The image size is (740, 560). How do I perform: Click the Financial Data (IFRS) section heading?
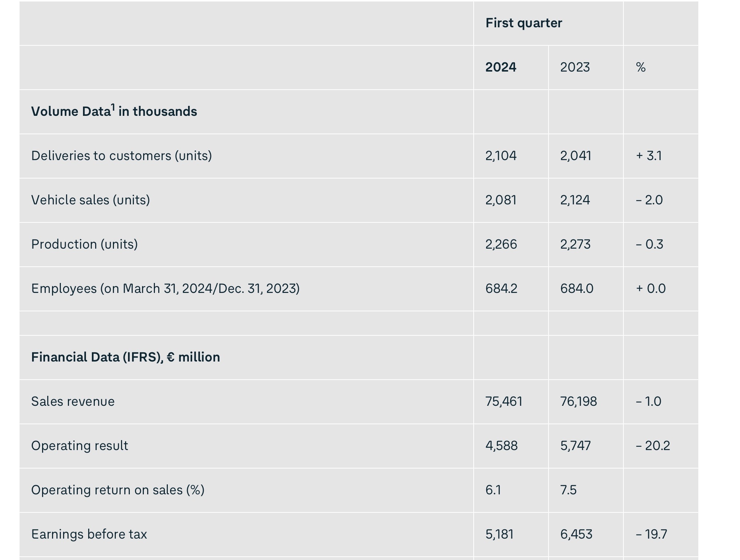click(x=125, y=357)
